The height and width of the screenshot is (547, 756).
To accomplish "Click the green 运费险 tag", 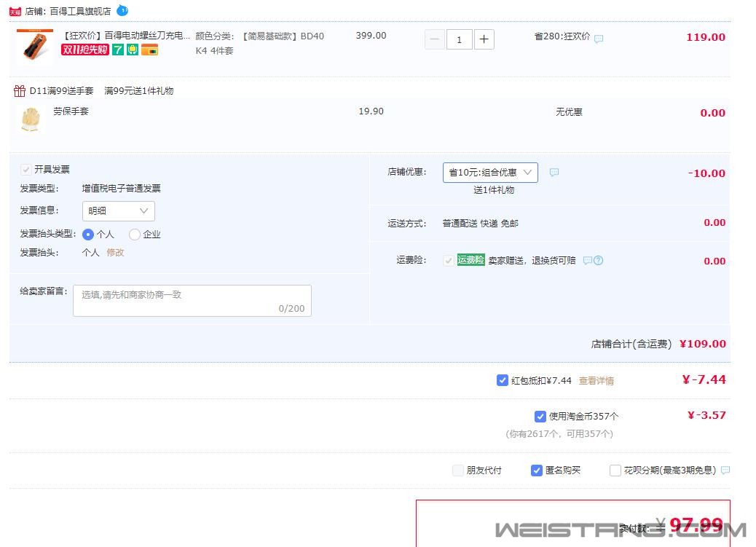I will pos(470,260).
